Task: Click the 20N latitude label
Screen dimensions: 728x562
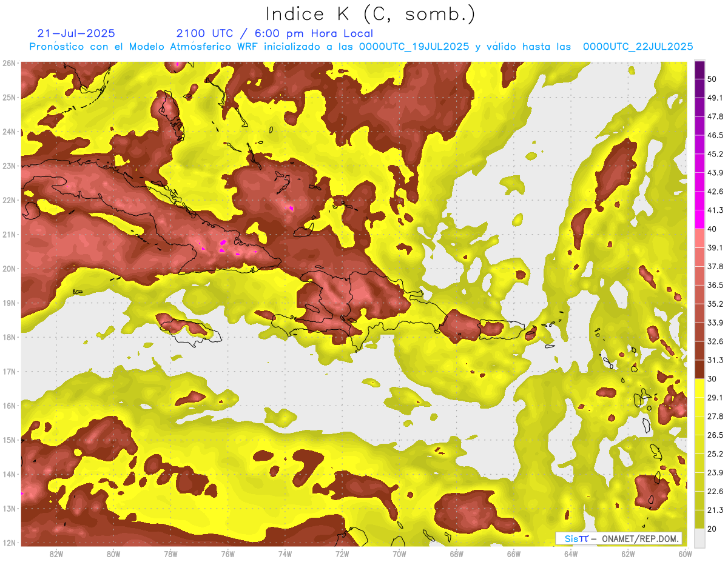Action: (x=9, y=269)
